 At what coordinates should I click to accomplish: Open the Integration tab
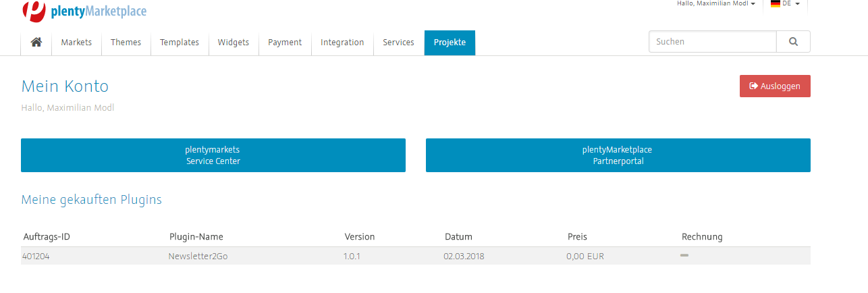click(342, 42)
